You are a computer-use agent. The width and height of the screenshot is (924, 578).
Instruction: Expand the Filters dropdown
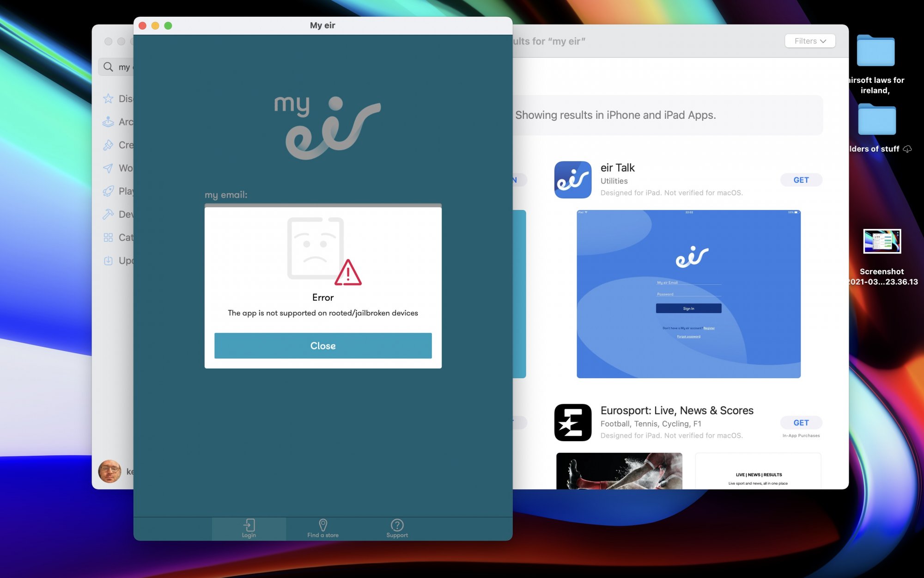pyautogui.click(x=809, y=41)
